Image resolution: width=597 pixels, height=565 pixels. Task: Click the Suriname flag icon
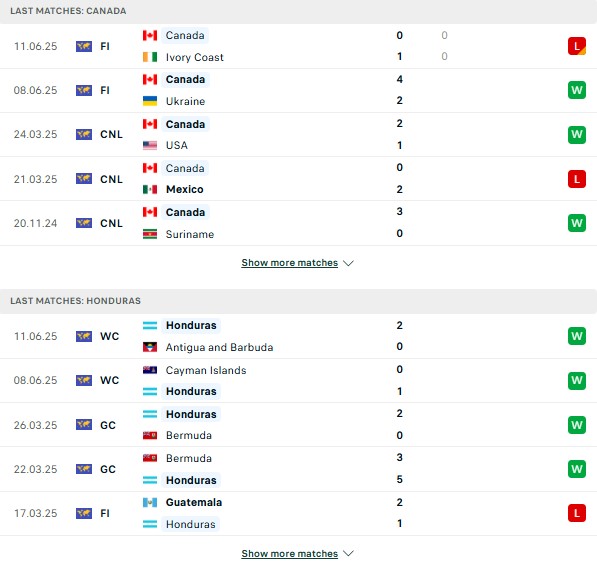[150, 234]
